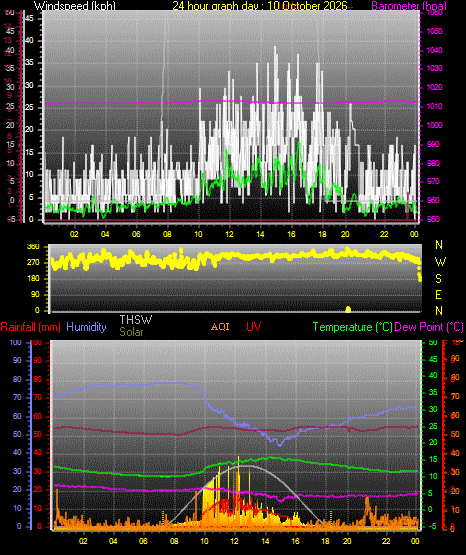
Task: Click the '970' barometer axis value
Action: pos(433,181)
